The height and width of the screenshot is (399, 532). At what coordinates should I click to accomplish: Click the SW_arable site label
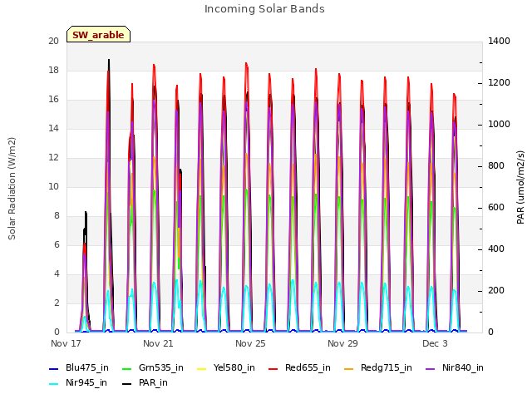[x=98, y=34]
